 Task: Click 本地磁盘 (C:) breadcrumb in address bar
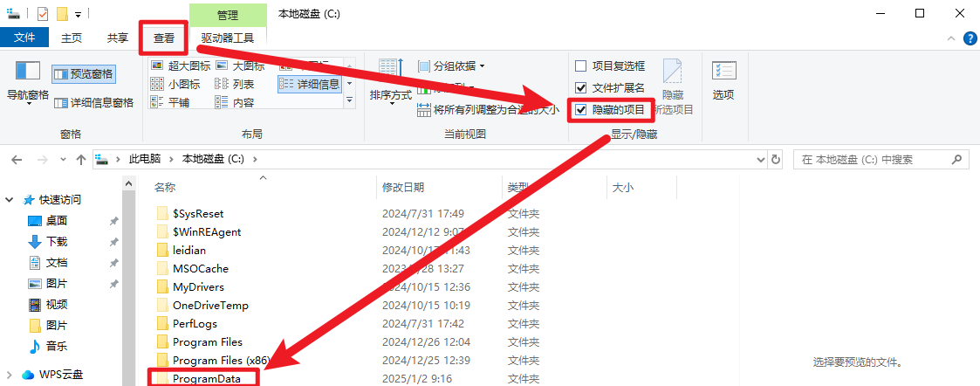tap(213, 160)
